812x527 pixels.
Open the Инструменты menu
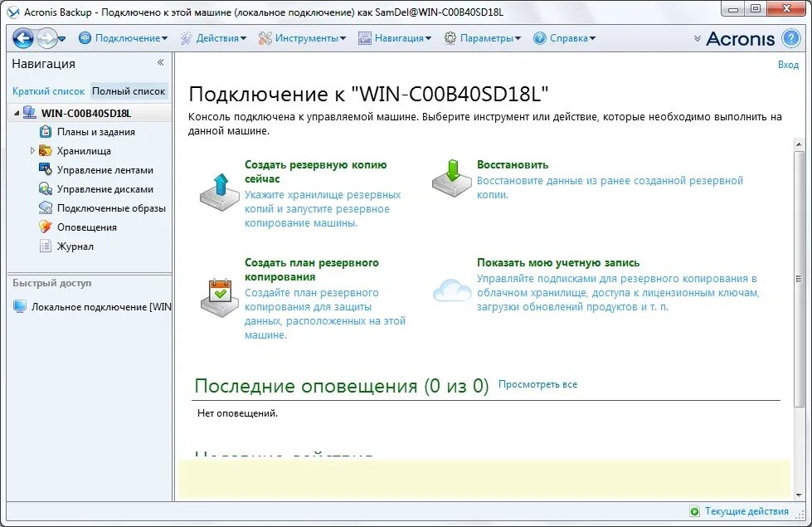point(309,38)
